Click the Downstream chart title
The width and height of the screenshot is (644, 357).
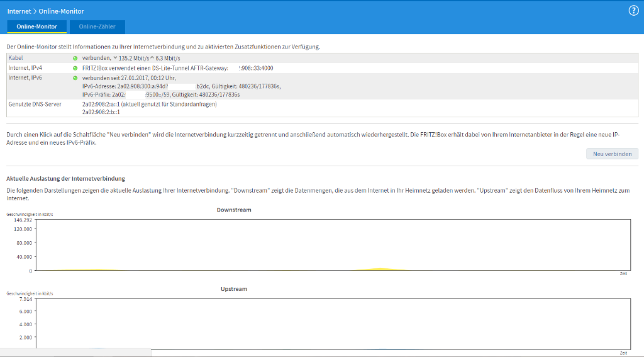point(234,210)
